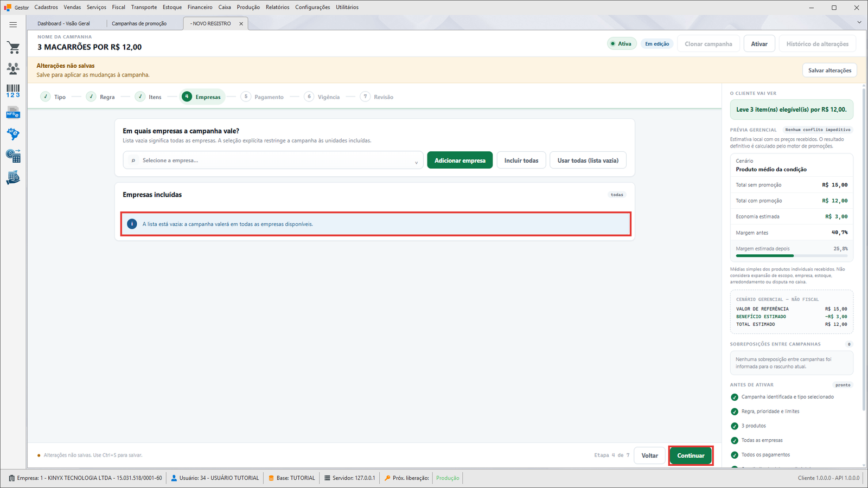The width and height of the screenshot is (868, 488).
Task: Click the info icon in empty-list notice
Action: (132, 224)
